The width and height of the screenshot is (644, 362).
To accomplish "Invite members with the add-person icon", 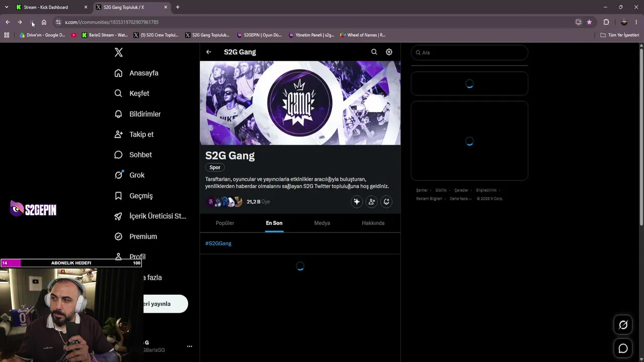I will tap(372, 202).
